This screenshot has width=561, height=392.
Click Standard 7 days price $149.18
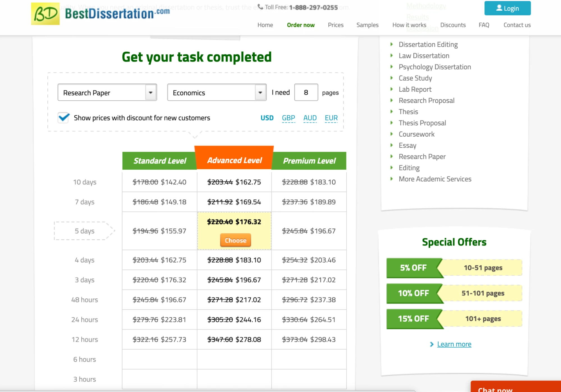pos(173,202)
